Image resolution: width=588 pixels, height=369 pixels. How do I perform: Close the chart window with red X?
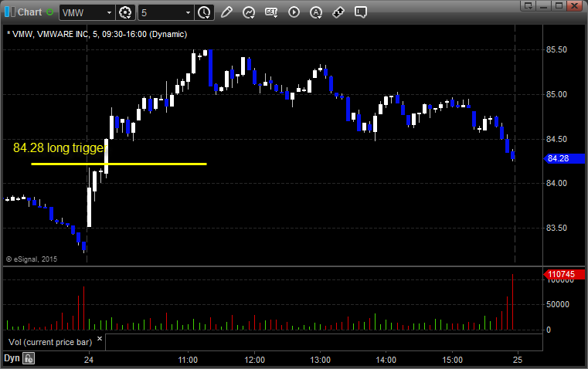575,5
